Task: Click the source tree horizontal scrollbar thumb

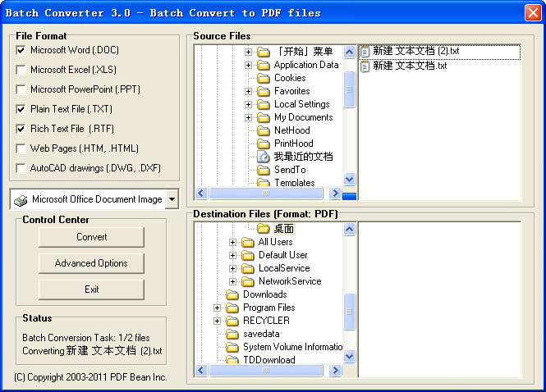Action: (x=265, y=194)
